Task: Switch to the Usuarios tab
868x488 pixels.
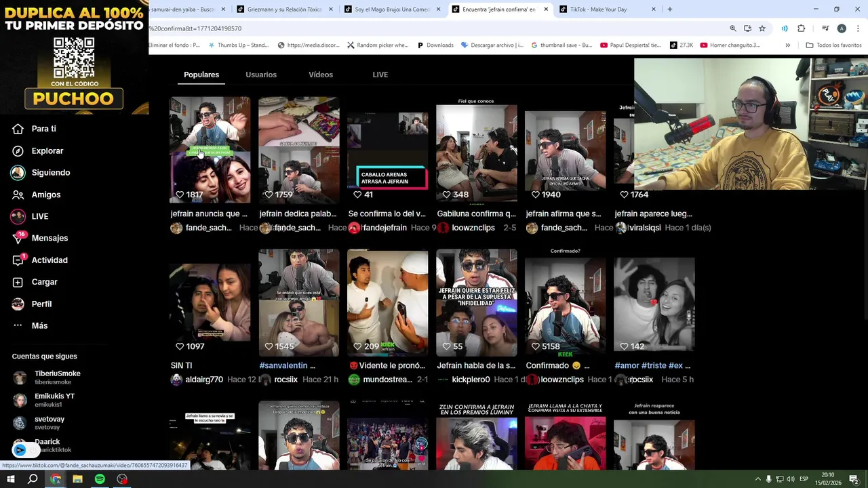Action: coord(261,75)
